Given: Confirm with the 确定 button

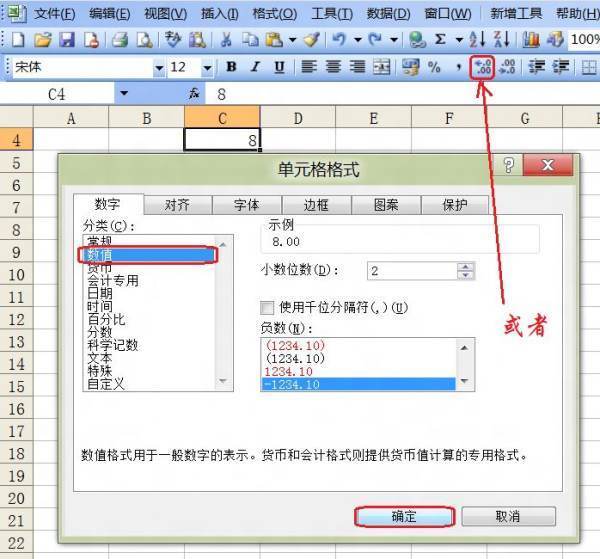Looking at the screenshot, I should coord(404,517).
